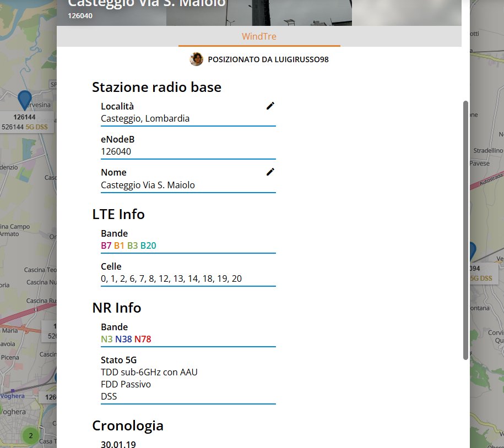The image size is (504, 448).
Task: Edit the Località field with pencil icon
Action: [270, 106]
